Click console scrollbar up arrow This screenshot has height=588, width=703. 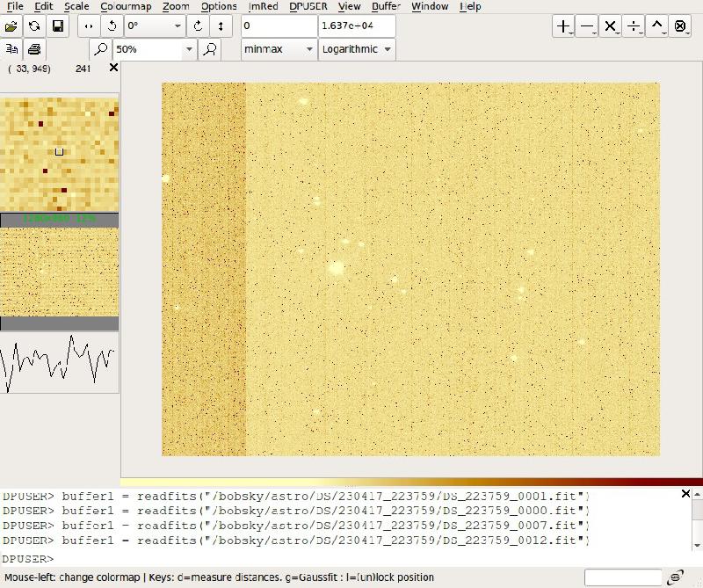coord(697,494)
